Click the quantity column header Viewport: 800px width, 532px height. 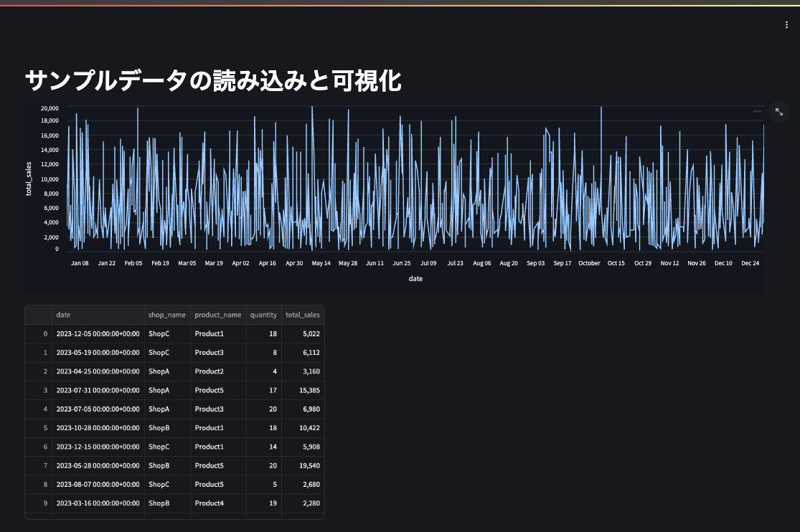[263, 315]
